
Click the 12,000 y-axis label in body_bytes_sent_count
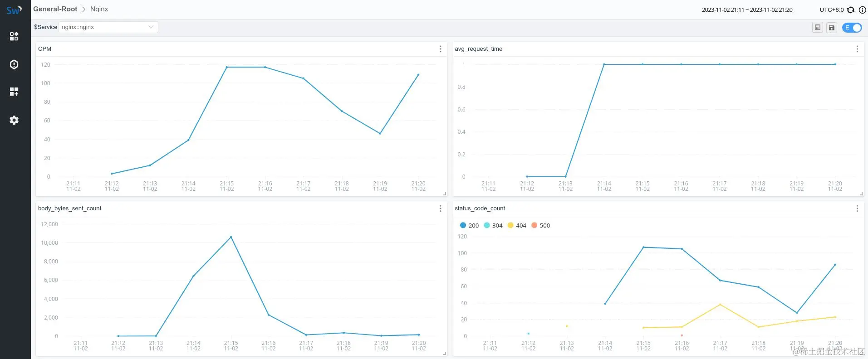tap(49, 224)
